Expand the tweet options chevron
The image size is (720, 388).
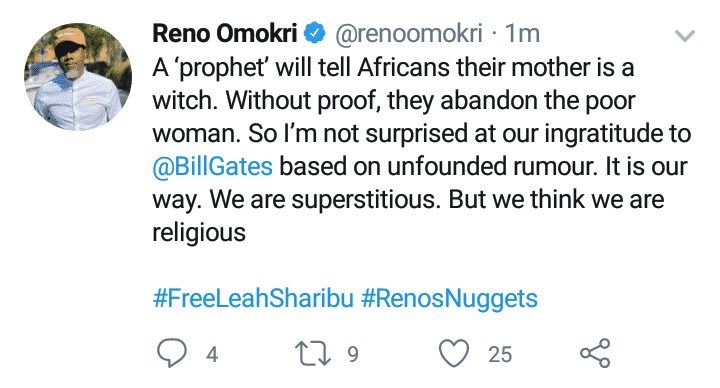[685, 35]
